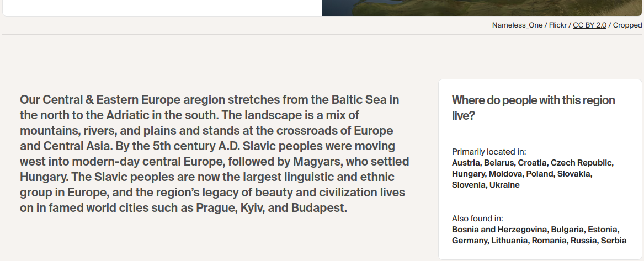Click Estonia in the also-found list

603,230
